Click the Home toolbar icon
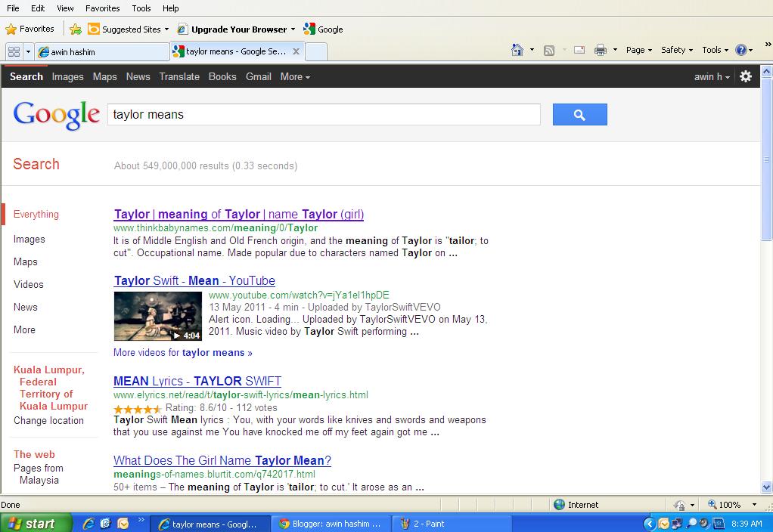 point(517,50)
